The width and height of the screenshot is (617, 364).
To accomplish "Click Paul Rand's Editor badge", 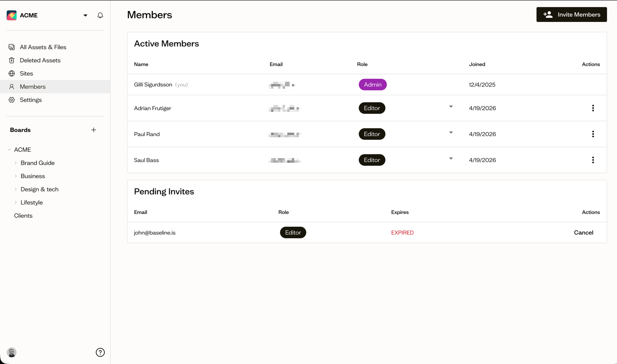I will (x=372, y=134).
